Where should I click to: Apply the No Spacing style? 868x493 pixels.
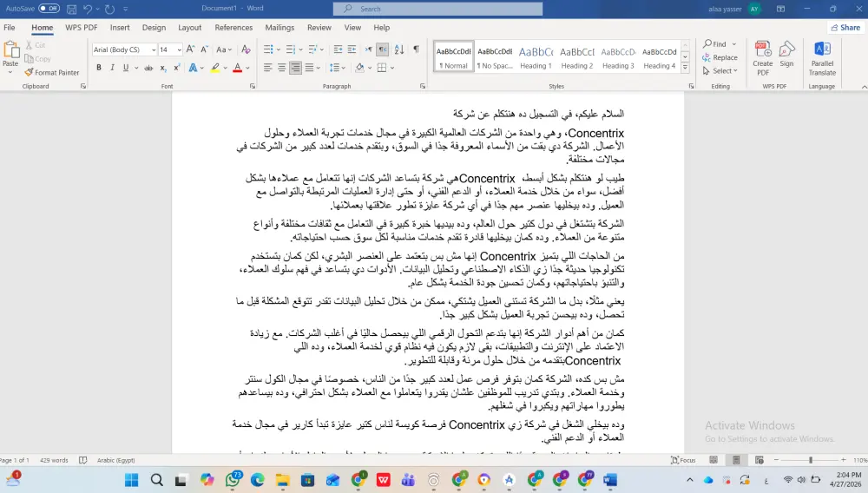point(495,56)
